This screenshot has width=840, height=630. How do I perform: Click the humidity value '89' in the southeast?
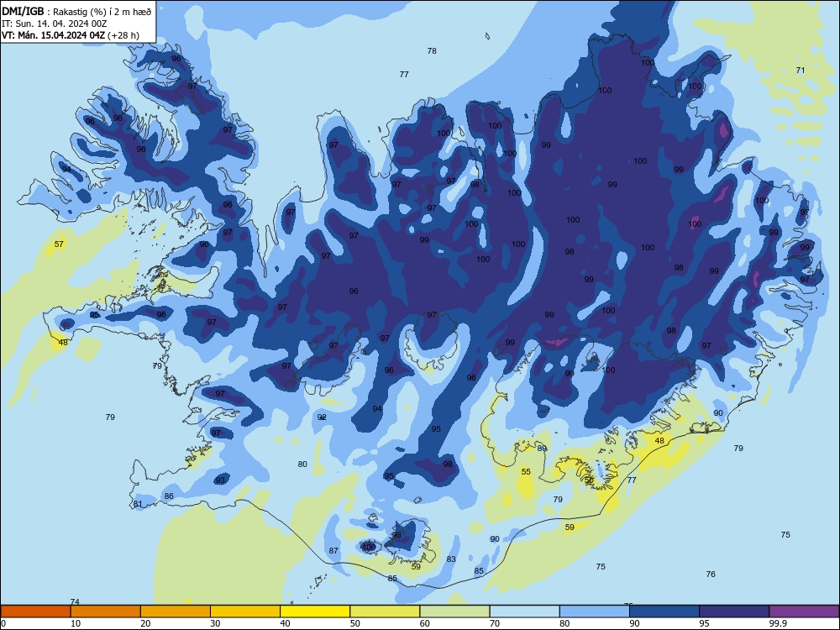coord(542,449)
